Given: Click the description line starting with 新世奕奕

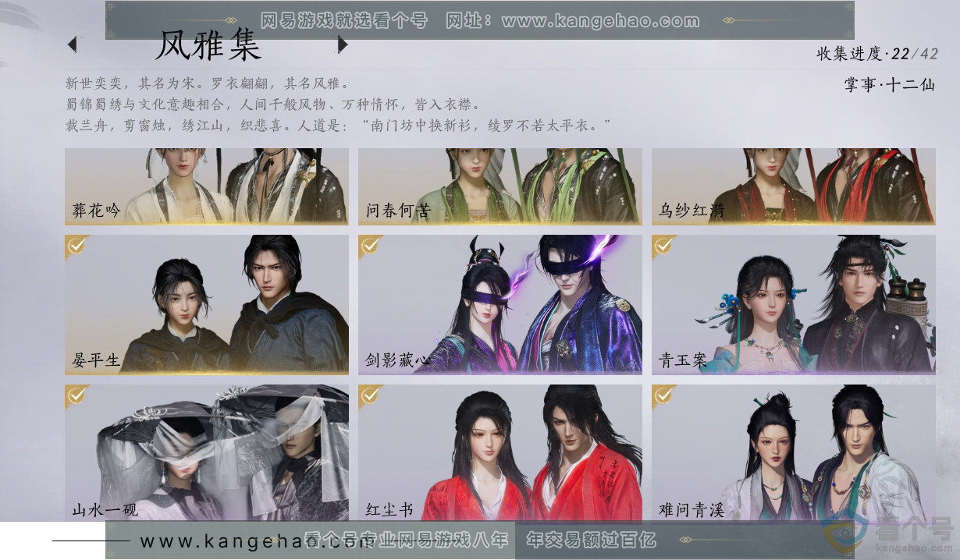Looking at the screenshot, I should coord(208,83).
